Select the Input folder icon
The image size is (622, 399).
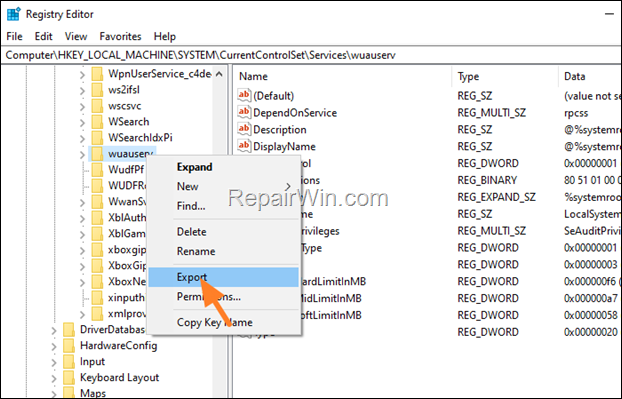coord(69,361)
